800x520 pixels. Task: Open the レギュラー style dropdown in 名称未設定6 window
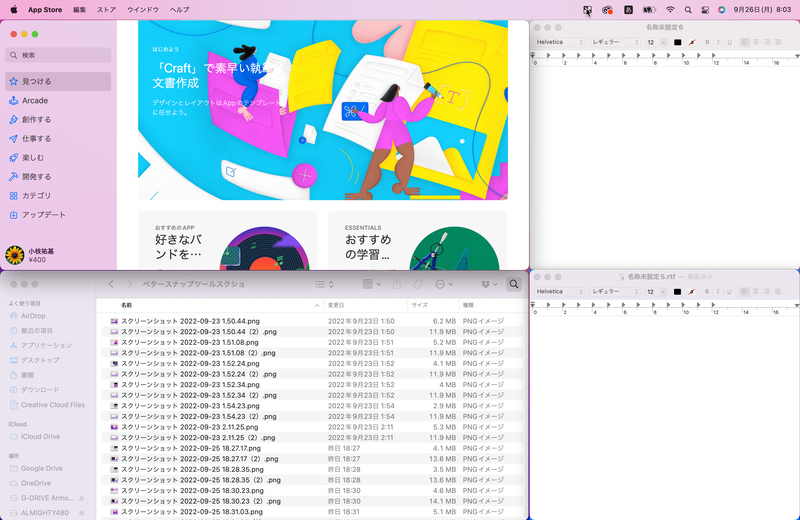tap(615, 42)
